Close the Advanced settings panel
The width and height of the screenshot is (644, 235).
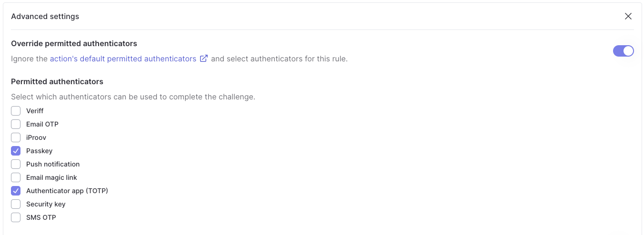click(628, 16)
